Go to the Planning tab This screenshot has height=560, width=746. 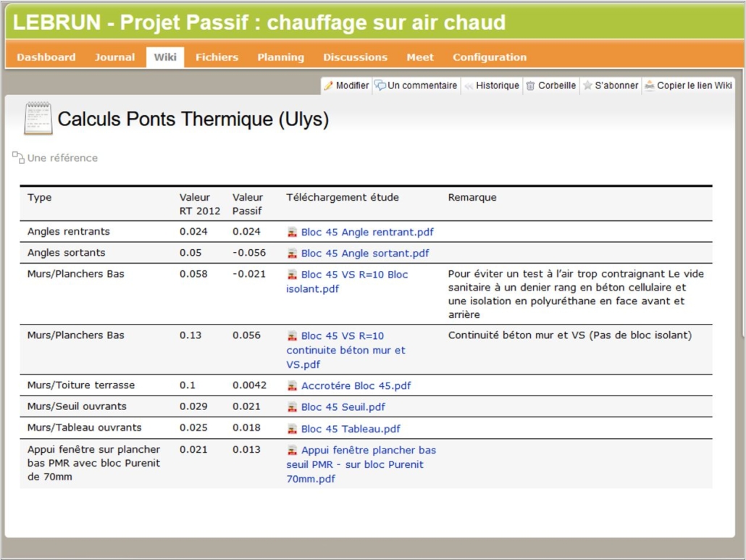click(x=281, y=57)
